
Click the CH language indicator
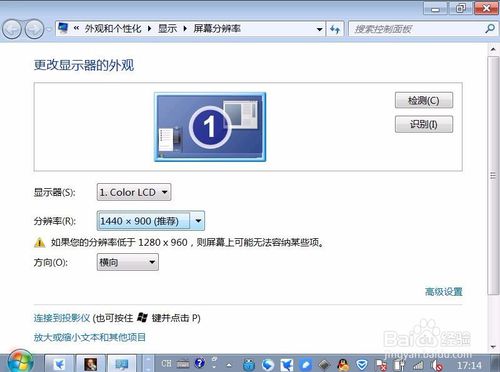pos(166,363)
